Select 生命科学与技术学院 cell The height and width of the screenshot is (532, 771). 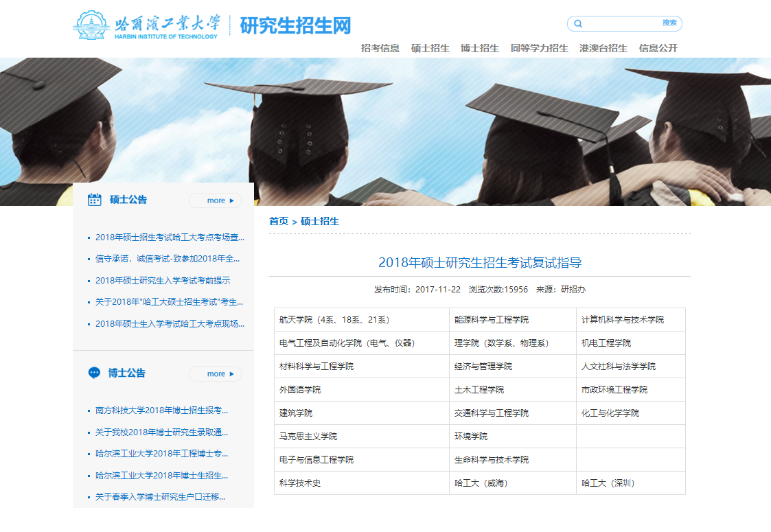click(513, 460)
